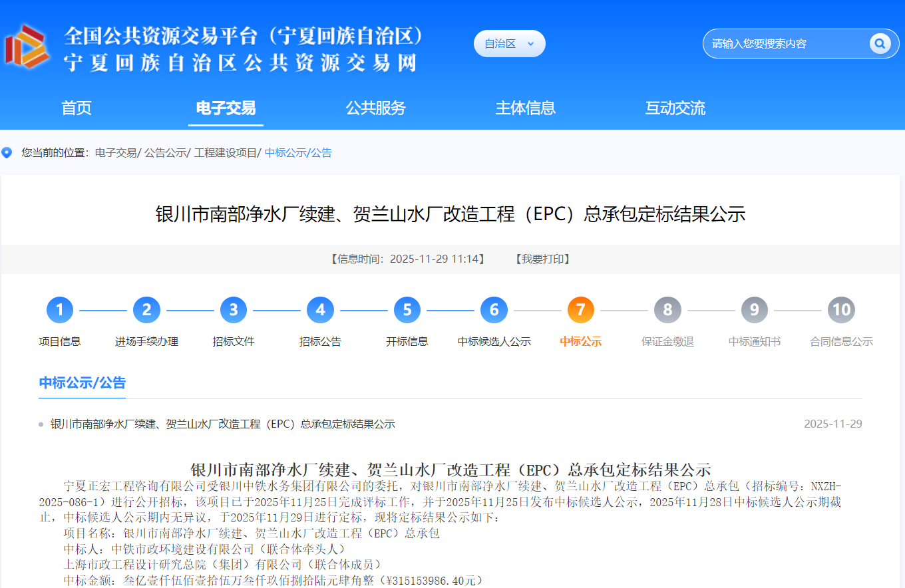The height and width of the screenshot is (588, 905).
Task: Go to step 6 circle 中标候选人公示
Action: click(x=494, y=310)
